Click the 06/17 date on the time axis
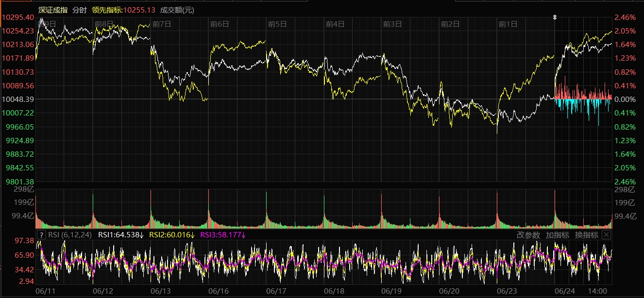The image size is (644, 298). pos(276,291)
